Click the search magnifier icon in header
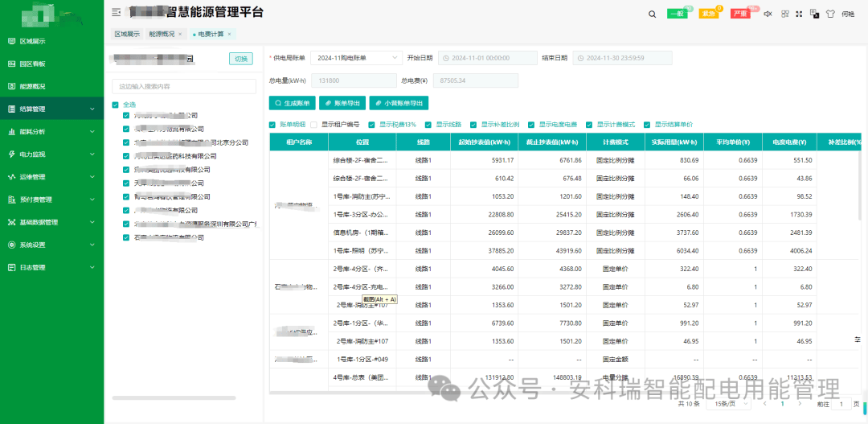868x424 pixels. 653,14
